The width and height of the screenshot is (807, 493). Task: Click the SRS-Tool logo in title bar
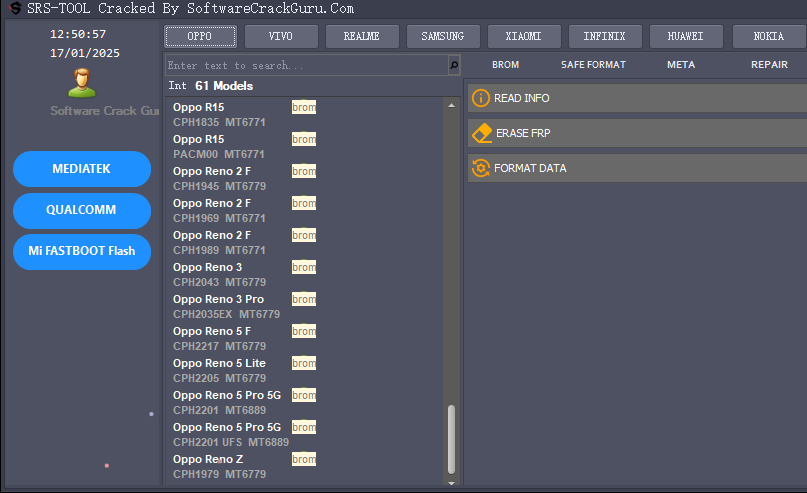click(x=15, y=9)
